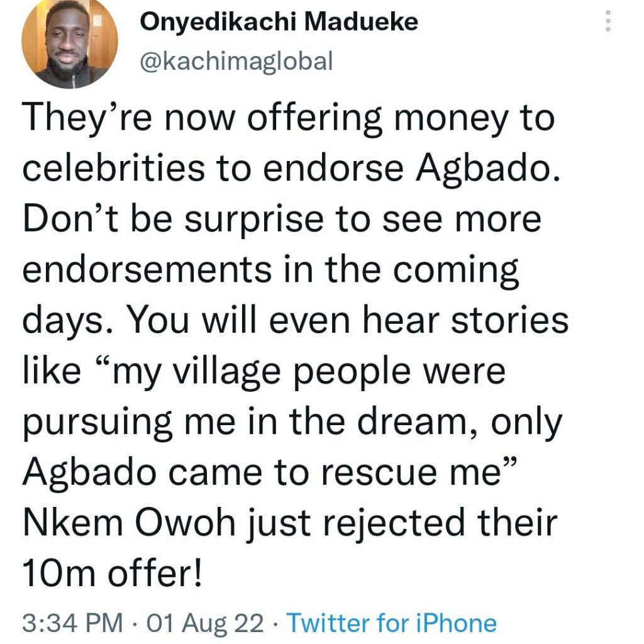Tap the phrase "Don't be surprise"
The height and width of the screenshot is (644, 644).
(x=173, y=221)
